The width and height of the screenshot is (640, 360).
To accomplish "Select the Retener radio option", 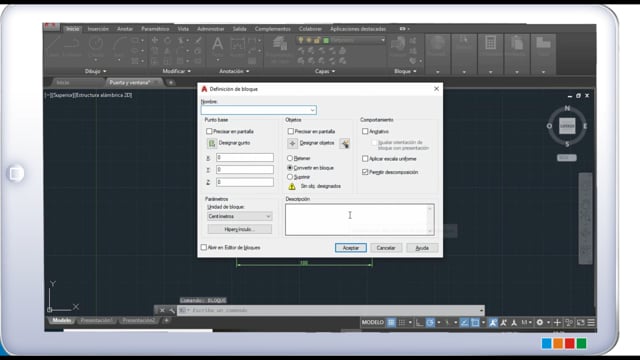I will pos(290,158).
